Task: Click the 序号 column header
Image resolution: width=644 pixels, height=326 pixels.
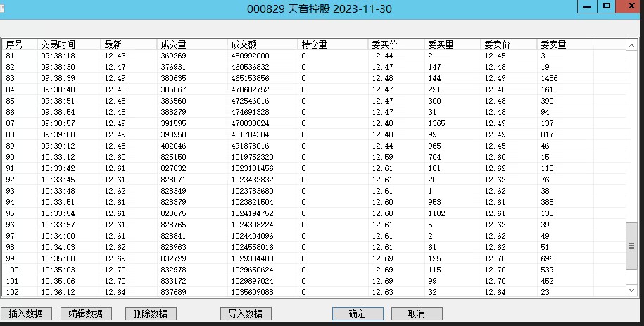Action: pyautogui.click(x=20, y=44)
